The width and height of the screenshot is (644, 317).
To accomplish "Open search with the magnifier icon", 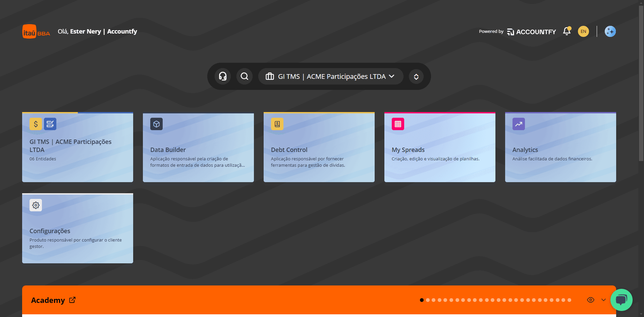I will point(245,76).
